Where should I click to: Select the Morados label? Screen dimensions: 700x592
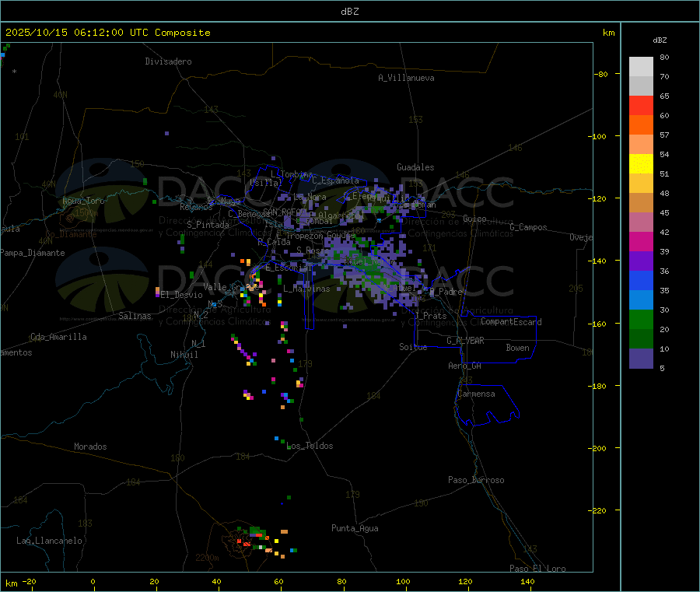[x=91, y=447]
